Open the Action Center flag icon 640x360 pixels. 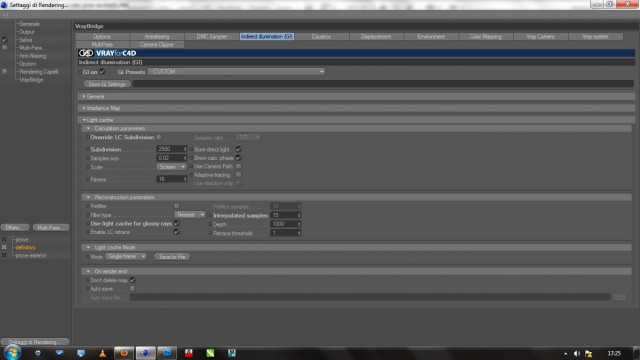point(589,353)
